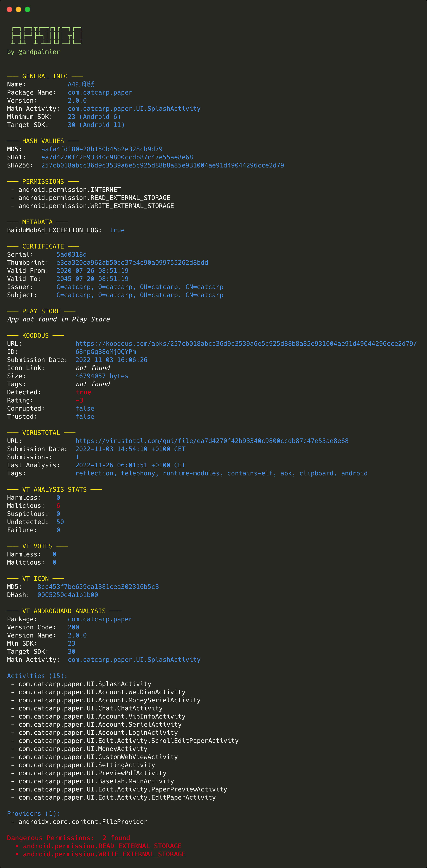The image size is (427, 868).
Task: Click the red Koodous Rating value -3
Action: tap(79, 400)
